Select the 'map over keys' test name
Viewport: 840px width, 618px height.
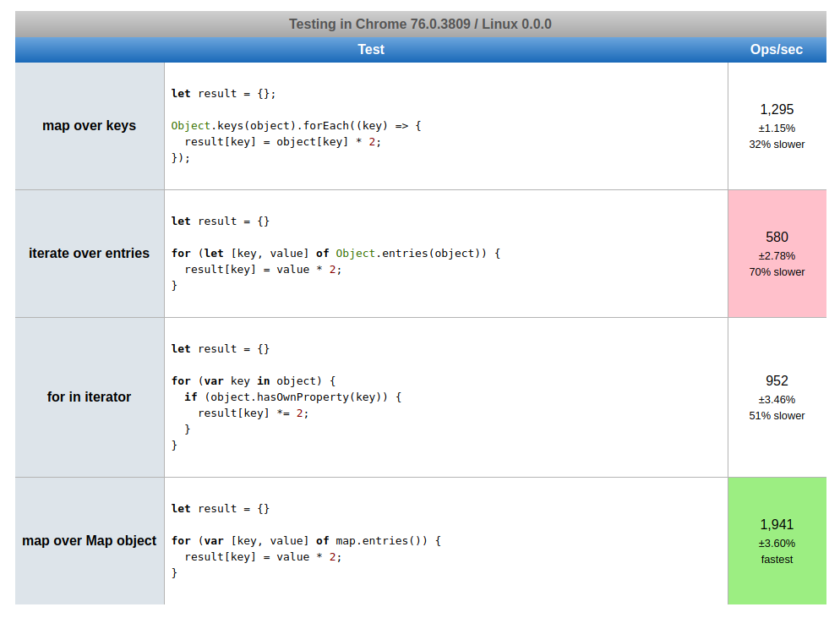(89, 125)
